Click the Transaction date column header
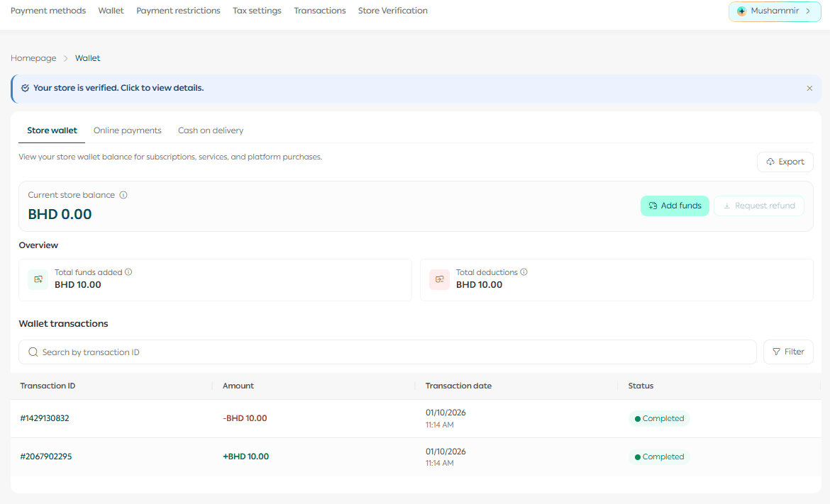Screen dimensions: 830x504 (x=458, y=386)
